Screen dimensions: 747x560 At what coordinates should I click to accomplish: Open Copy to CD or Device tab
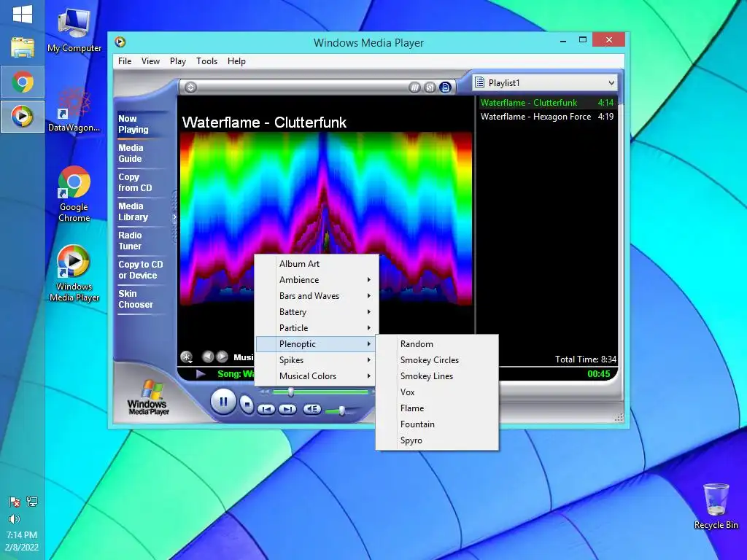click(141, 270)
